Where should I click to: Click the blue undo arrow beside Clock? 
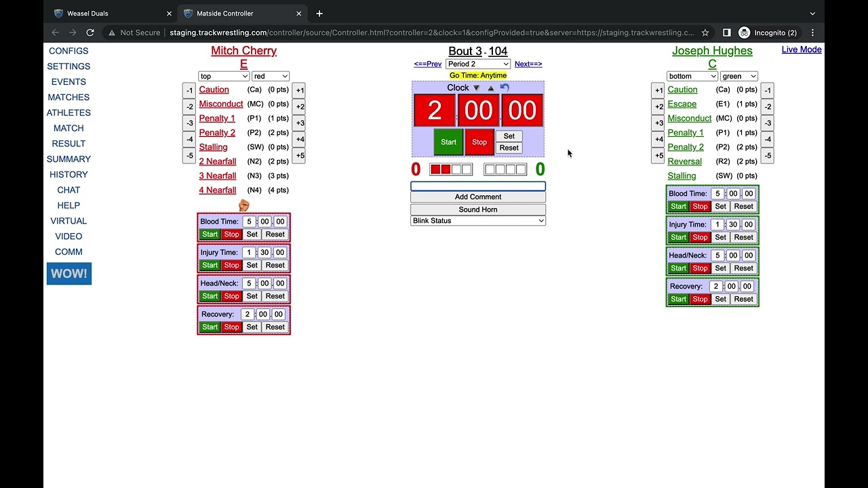505,87
